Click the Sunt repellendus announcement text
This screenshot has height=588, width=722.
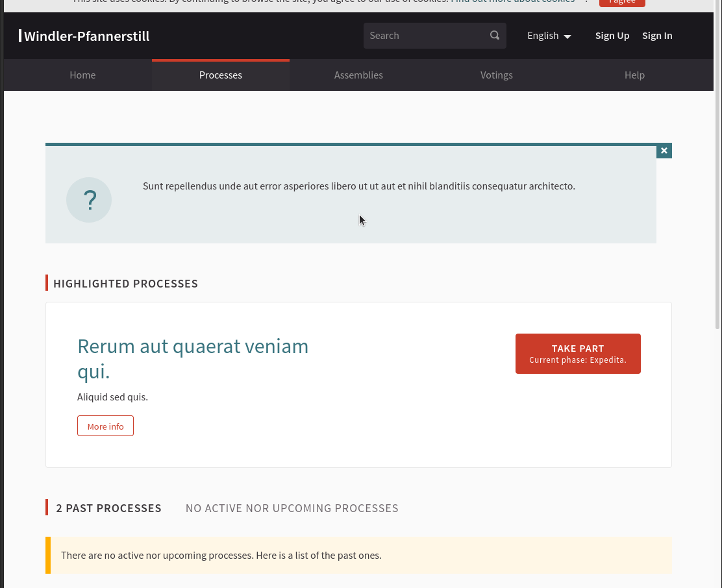pos(358,186)
